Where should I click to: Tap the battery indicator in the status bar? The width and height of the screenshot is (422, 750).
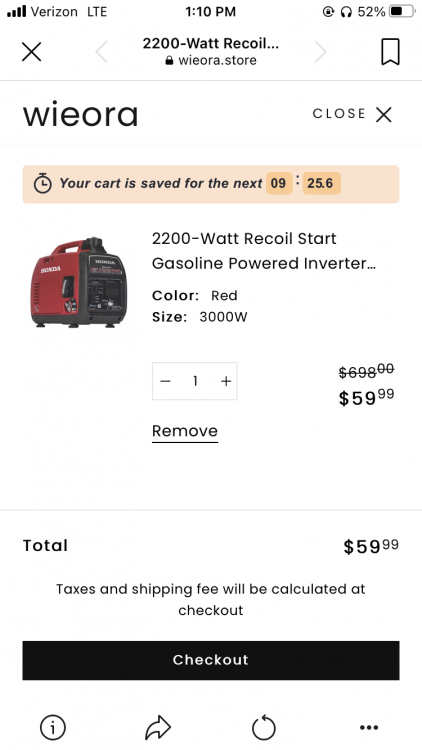point(402,11)
